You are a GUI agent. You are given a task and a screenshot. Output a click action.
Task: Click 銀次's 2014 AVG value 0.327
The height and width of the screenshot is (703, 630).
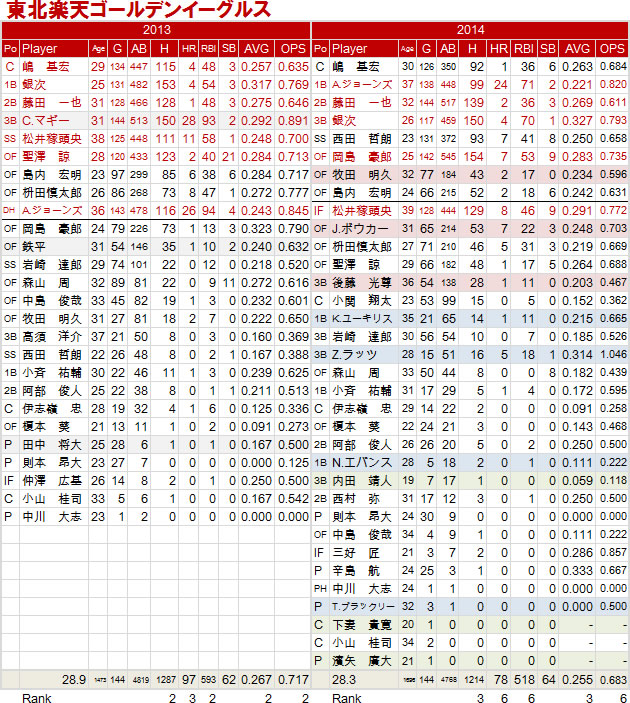[x=577, y=121]
